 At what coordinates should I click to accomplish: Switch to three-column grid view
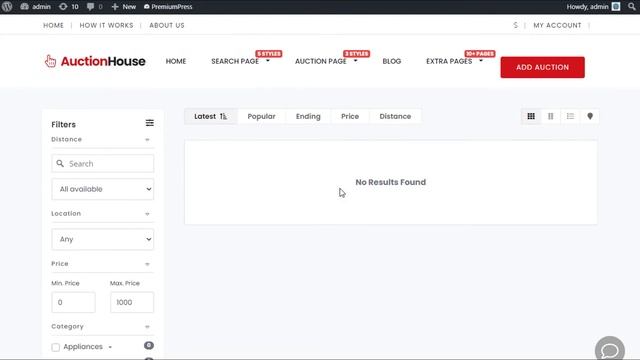(531, 116)
